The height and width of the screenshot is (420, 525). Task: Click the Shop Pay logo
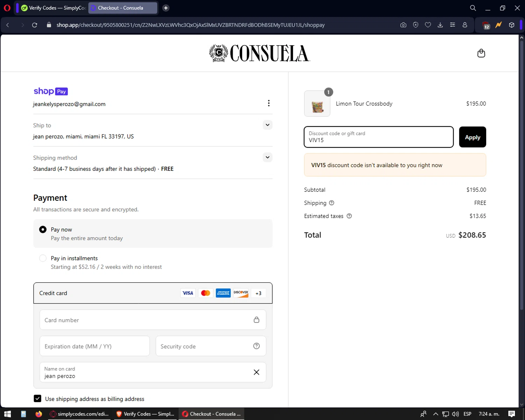[x=51, y=91]
